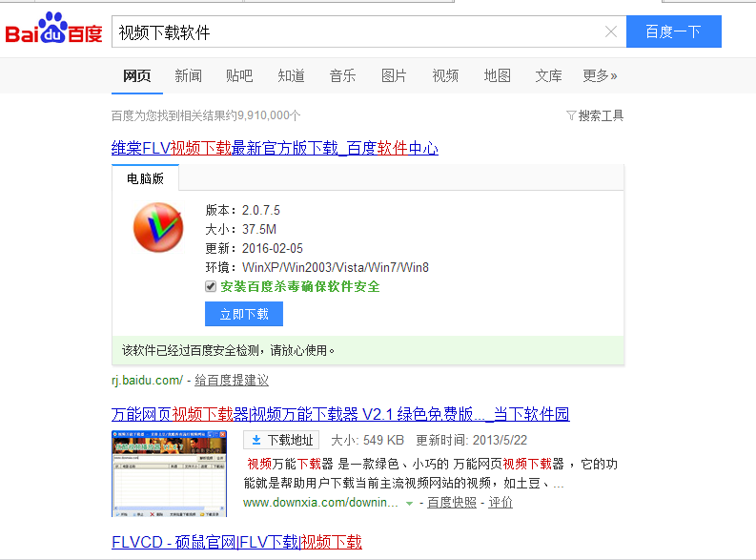
Task: Expand the green arrow beside downxia URL
Action: (409, 504)
